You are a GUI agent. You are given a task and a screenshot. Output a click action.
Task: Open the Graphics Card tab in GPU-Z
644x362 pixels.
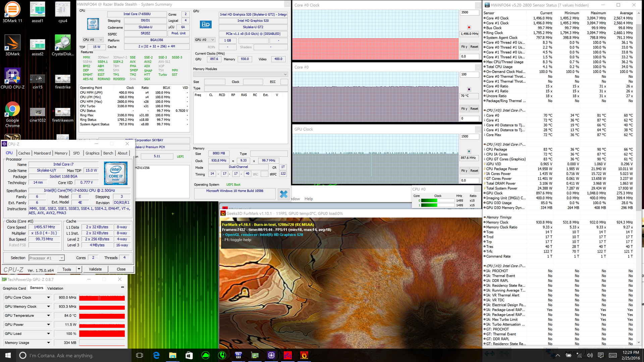[x=14, y=288]
